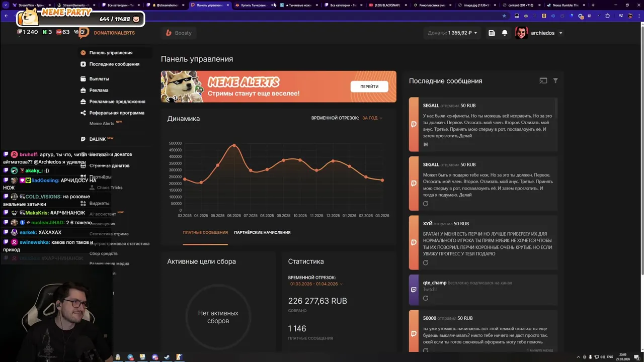This screenshot has height=362, width=644.
Task: Open the Boosty tab in header
Action: 179,33
